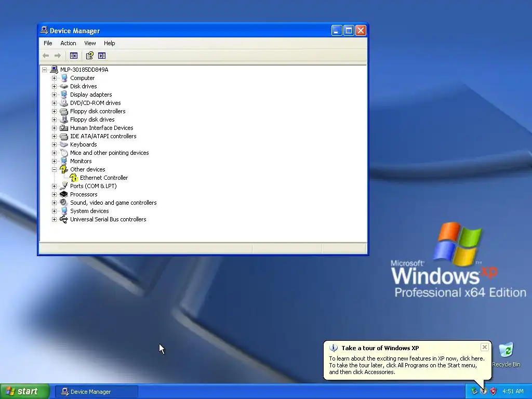Click the Mice and other pointing devices icon
This screenshot has height=399, width=532.
[64, 153]
